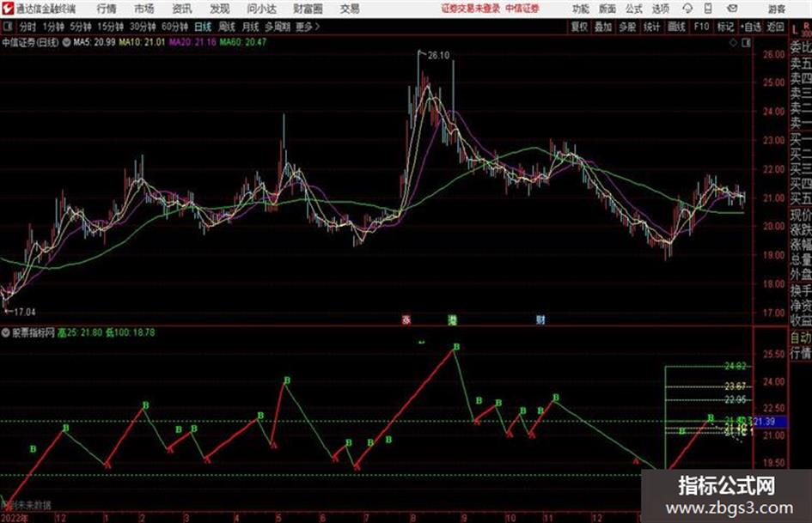The width and height of the screenshot is (812, 523).
Task: Click the red 添 event marker
Action: tap(406, 320)
